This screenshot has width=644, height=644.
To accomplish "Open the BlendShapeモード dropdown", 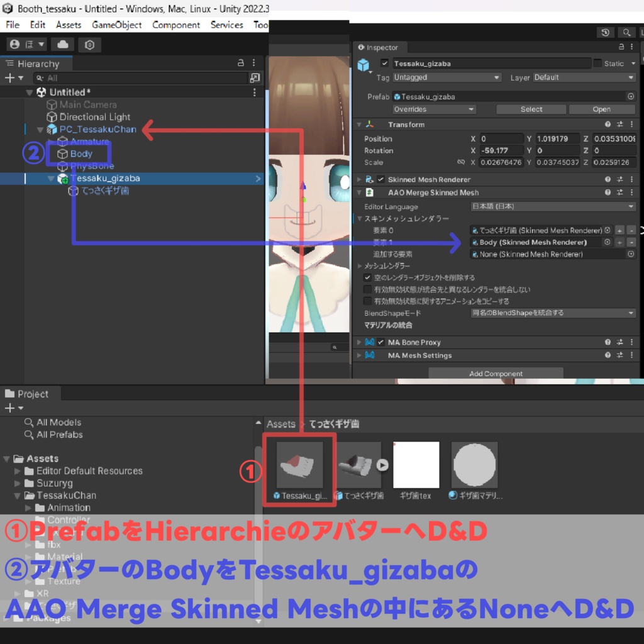I will [x=553, y=313].
